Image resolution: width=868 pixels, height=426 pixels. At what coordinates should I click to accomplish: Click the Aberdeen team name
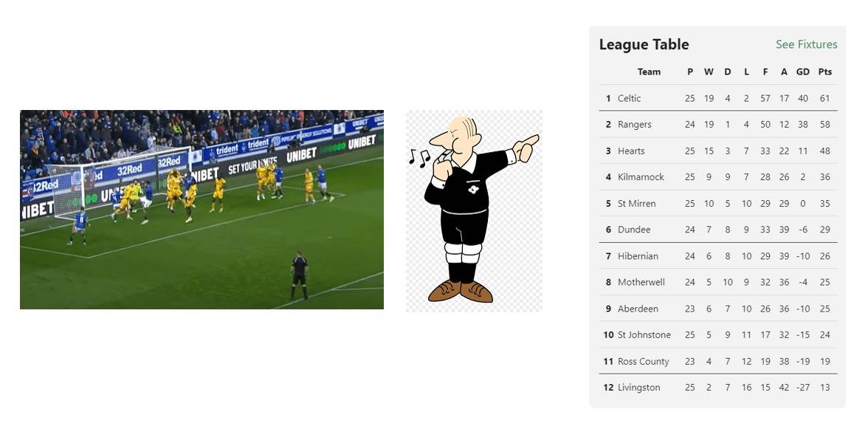click(x=638, y=309)
